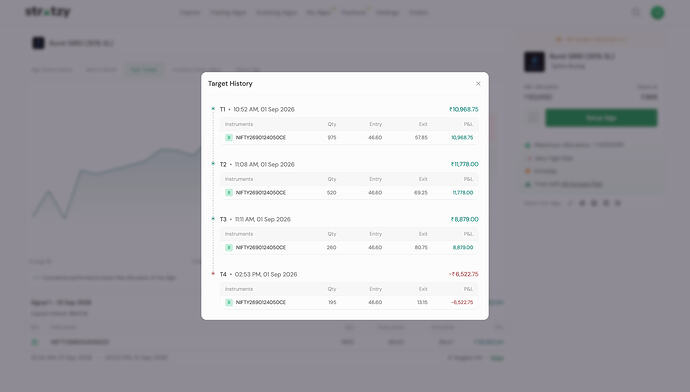Click Qty column header in T2 table
The image size is (690, 392).
[x=332, y=180]
